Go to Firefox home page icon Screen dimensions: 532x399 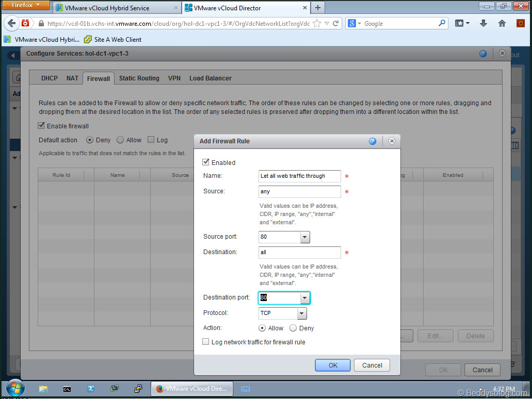tap(502, 23)
